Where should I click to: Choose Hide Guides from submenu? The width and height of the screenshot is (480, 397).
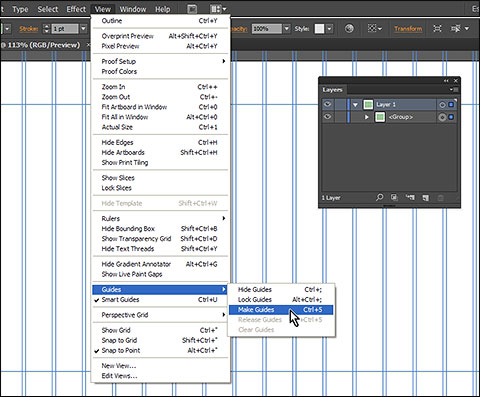pos(281,290)
